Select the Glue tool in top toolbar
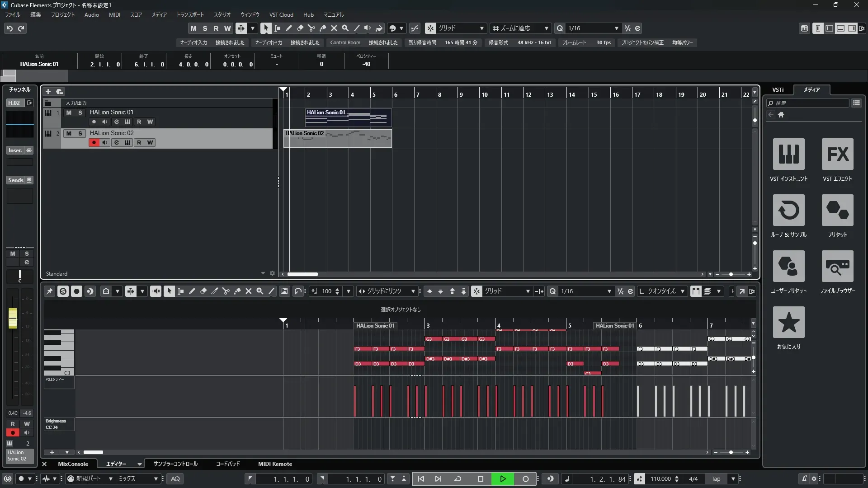The width and height of the screenshot is (868, 488). [x=323, y=28]
